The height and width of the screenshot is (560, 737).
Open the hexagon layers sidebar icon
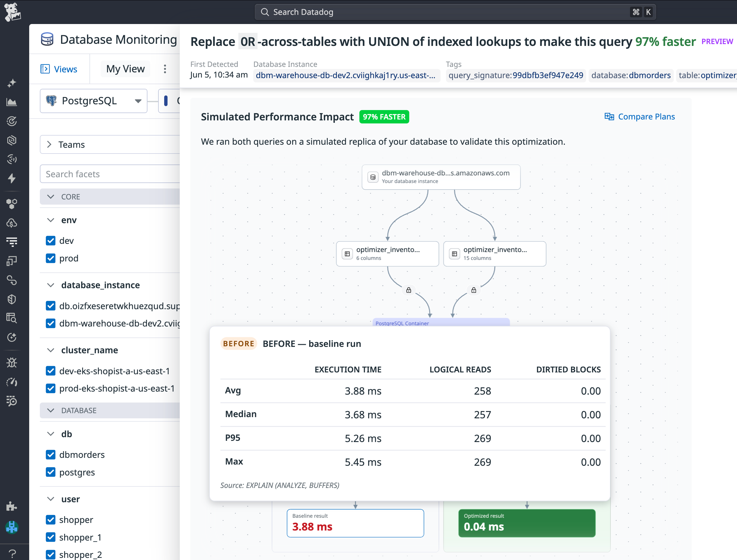(x=12, y=140)
